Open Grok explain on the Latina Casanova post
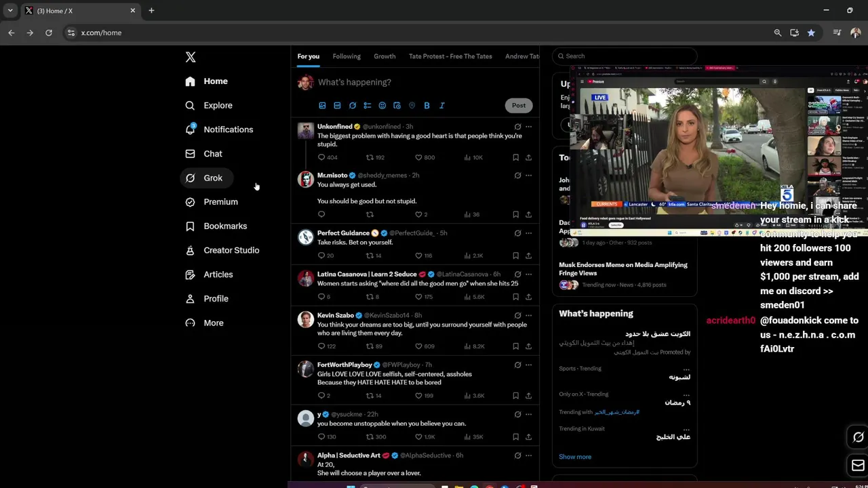 [x=517, y=274]
